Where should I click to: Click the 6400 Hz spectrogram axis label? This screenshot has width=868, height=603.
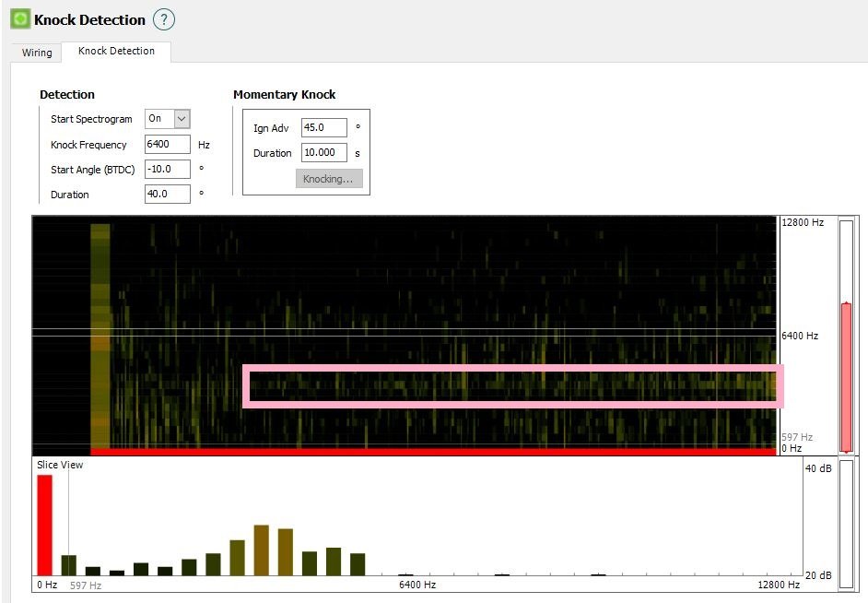point(800,336)
